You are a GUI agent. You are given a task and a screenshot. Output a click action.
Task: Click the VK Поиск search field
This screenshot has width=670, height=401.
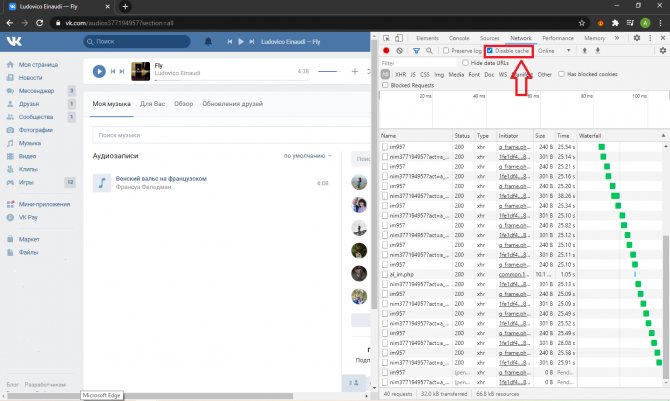[137, 41]
